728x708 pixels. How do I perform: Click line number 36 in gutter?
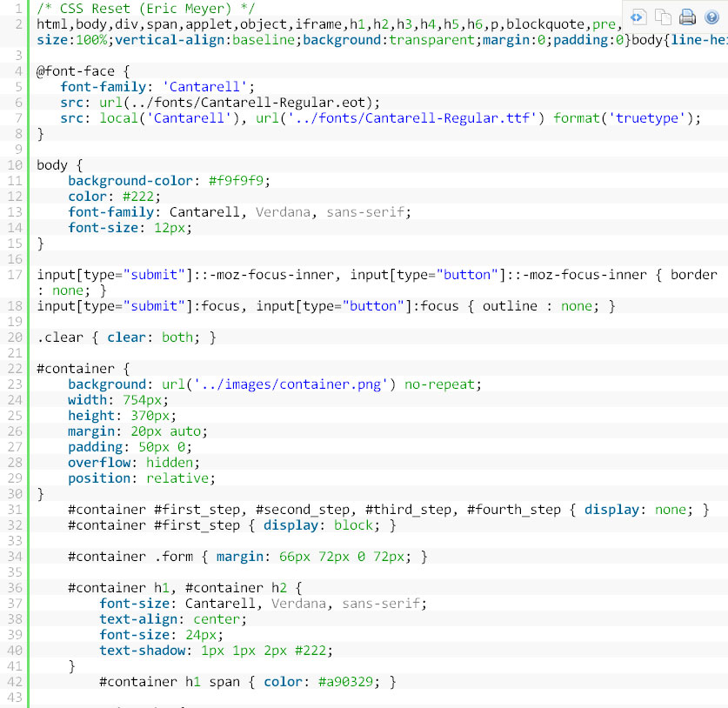(x=15, y=588)
